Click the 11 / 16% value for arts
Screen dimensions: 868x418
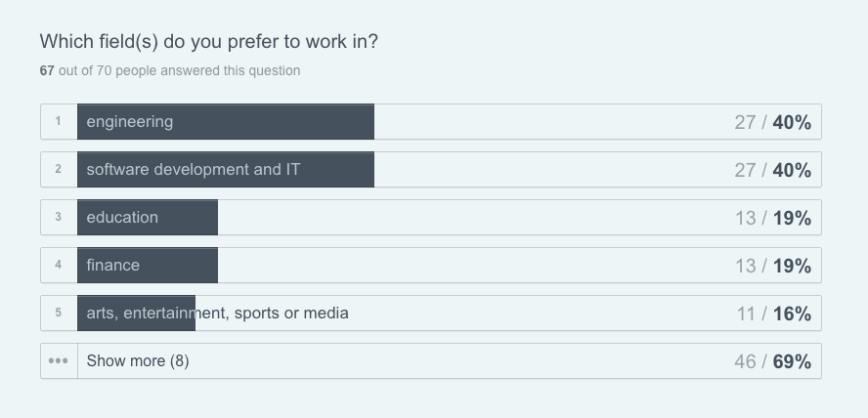[x=774, y=314]
